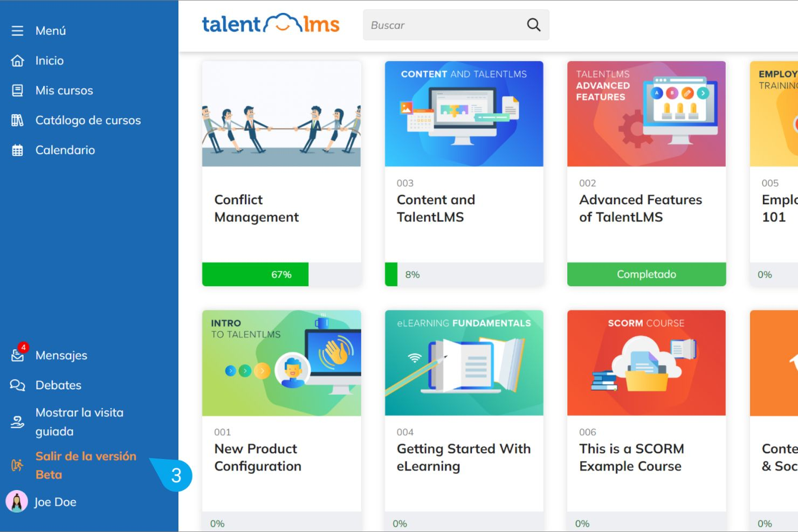This screenshot has width=798, height=532.
Task: Open the eLearning Fundamentals thumbnail
Action: pos(464,363)
